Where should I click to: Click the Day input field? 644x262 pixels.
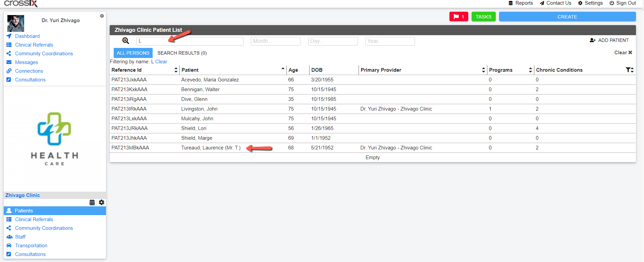[333, 41]
